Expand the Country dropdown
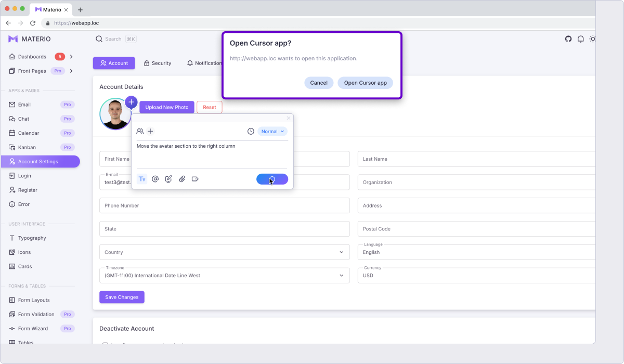The image size is (624, 364). (224, 252)
